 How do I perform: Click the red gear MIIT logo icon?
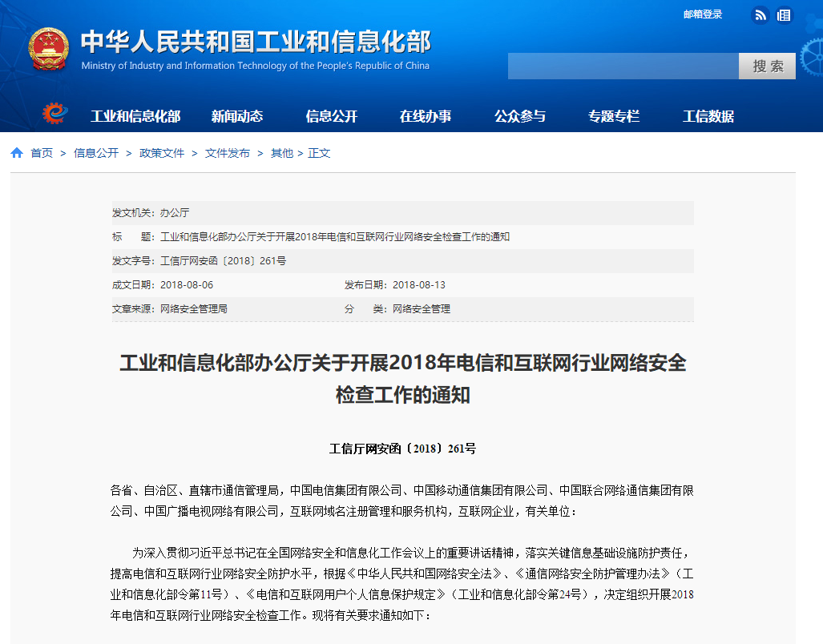click(55, 113)
